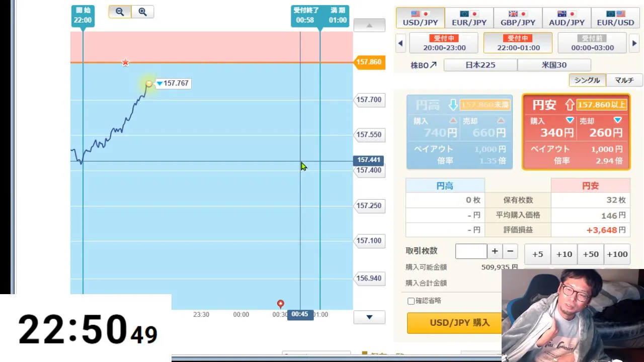Go to next time slots arrow
644x362 pixels.
634,43
